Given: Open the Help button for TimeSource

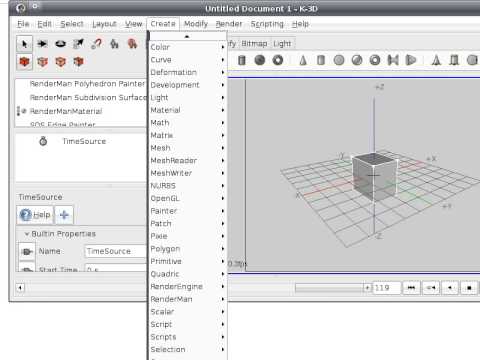Looking at the screenshot, I should coord(35,215).
